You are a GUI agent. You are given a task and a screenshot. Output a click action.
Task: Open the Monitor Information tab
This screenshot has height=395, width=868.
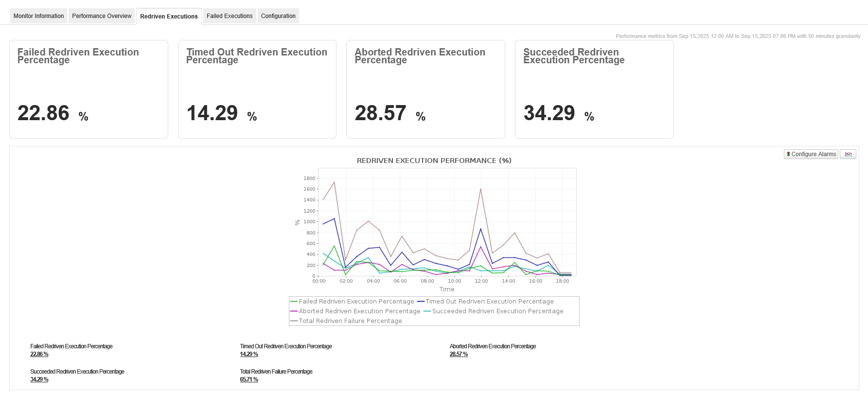point(38,16)
